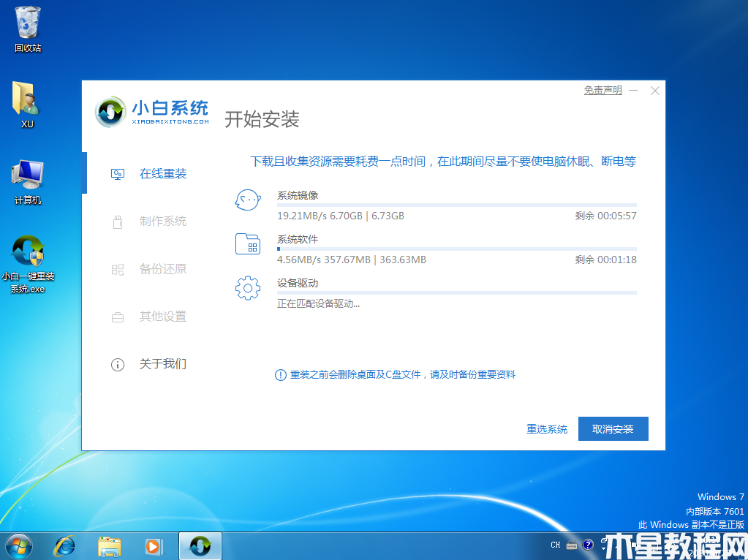Click the 系统镜像 download progress bar
This screenshot has height=560, width=748.
pos(457,205)
